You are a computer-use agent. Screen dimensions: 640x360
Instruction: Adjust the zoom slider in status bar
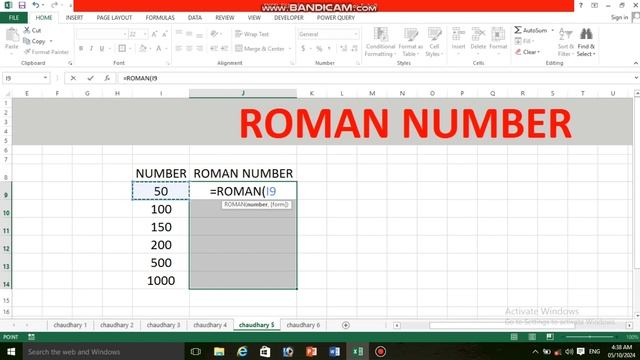(590, 337)
